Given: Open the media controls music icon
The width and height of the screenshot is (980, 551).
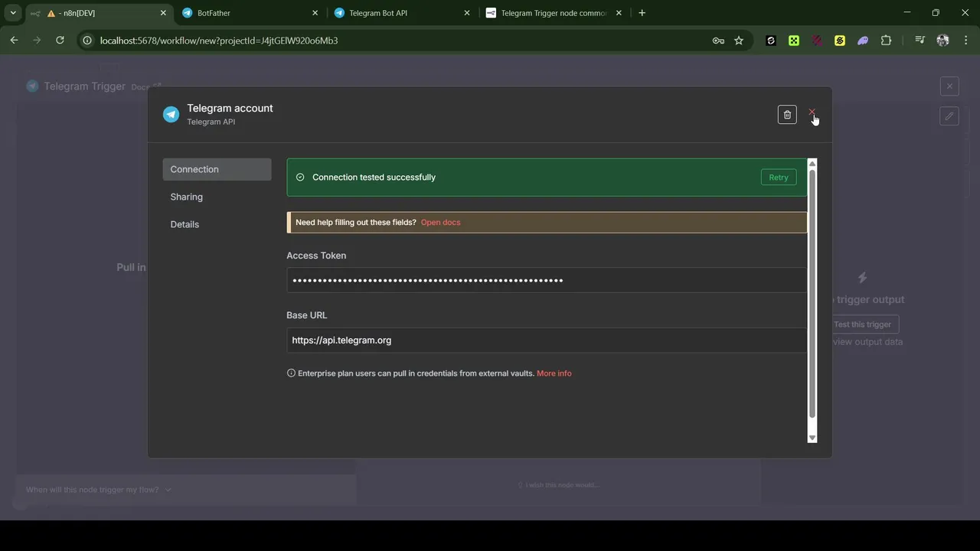Looking at the screenshot, I should click(920, 41).
